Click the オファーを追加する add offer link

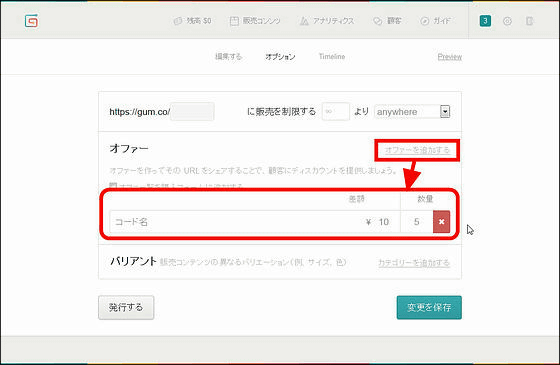[417, 150]
